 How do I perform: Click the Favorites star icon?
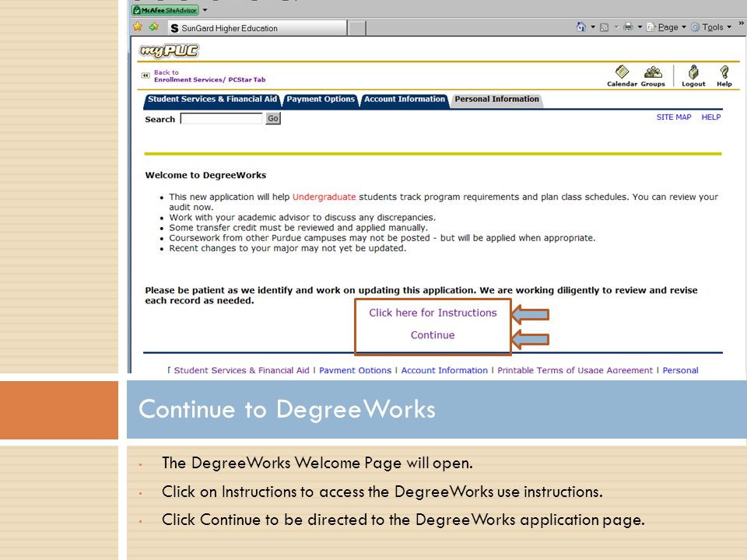(138, 26)
